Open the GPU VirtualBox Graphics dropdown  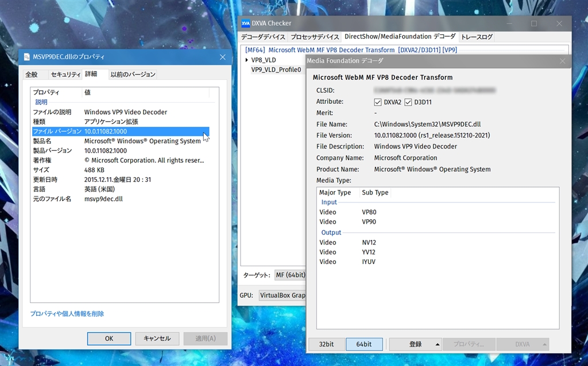283,295
